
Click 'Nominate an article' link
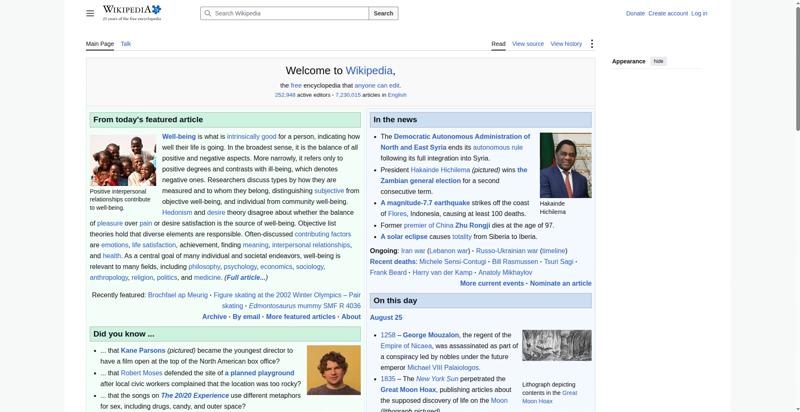point(561,284)
